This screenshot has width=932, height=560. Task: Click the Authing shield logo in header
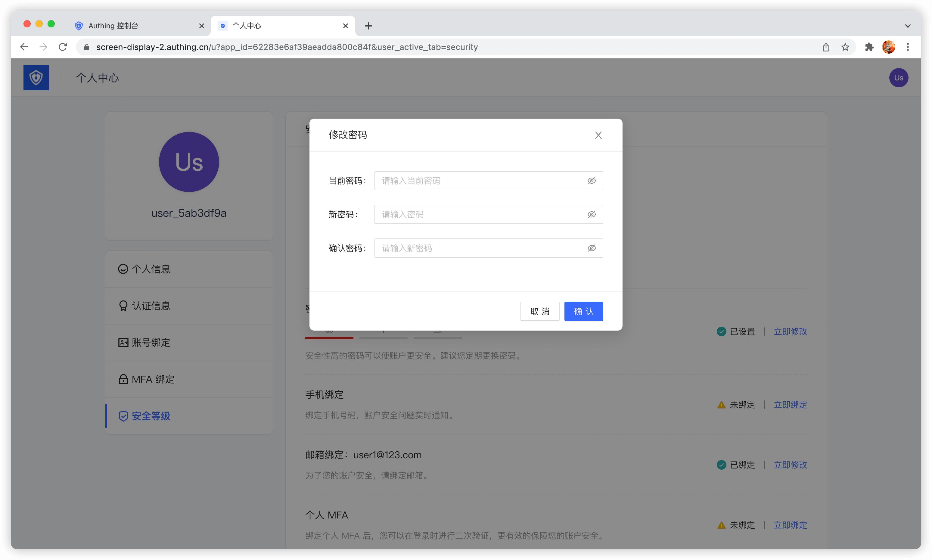36,78
